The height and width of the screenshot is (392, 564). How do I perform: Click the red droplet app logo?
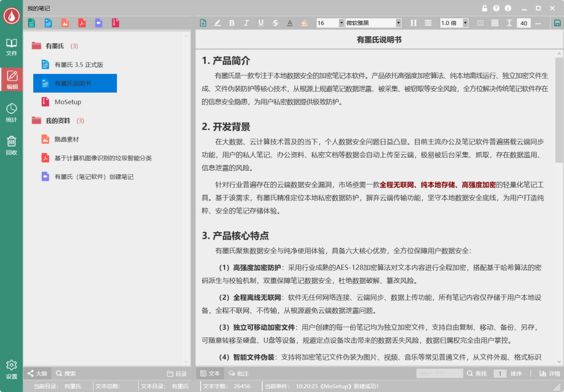pos(11,16)
